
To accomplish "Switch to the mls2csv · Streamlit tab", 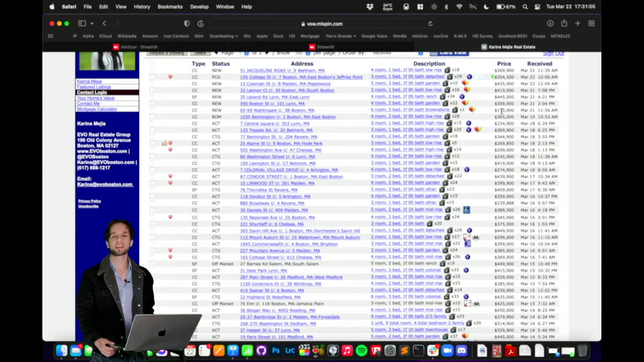I will pyautogui.click(x=135, y=47).
